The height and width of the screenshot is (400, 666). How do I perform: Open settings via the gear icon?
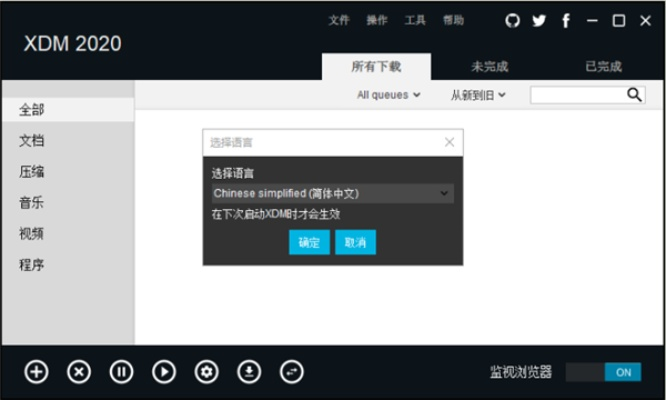click(x=207, y=372)
